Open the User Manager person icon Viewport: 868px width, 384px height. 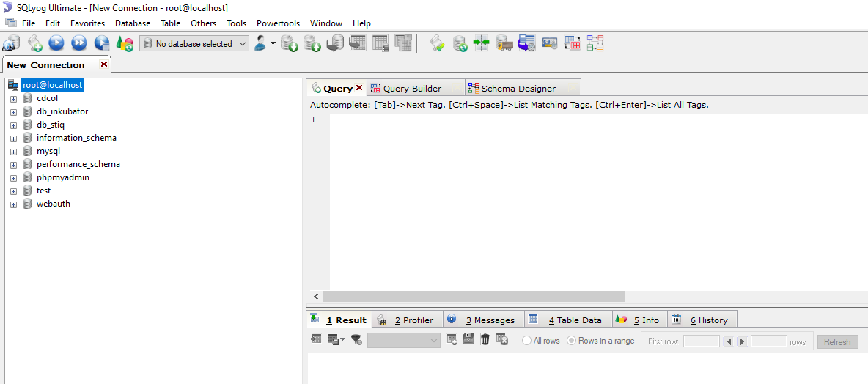[x=260, y=43]
